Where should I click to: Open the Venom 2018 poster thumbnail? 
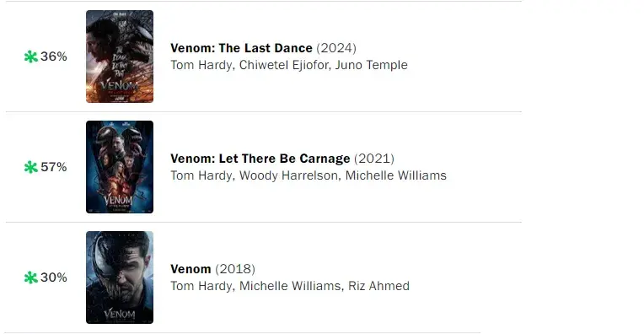[x=120, y=277]
